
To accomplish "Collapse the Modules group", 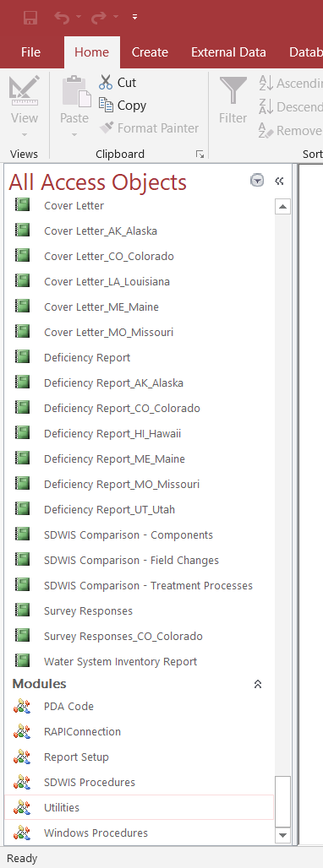I will tap(258, 684).
